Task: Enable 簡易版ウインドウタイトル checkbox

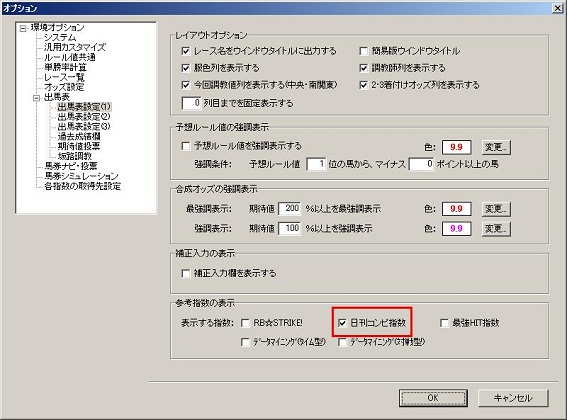Action: [364, 51]
